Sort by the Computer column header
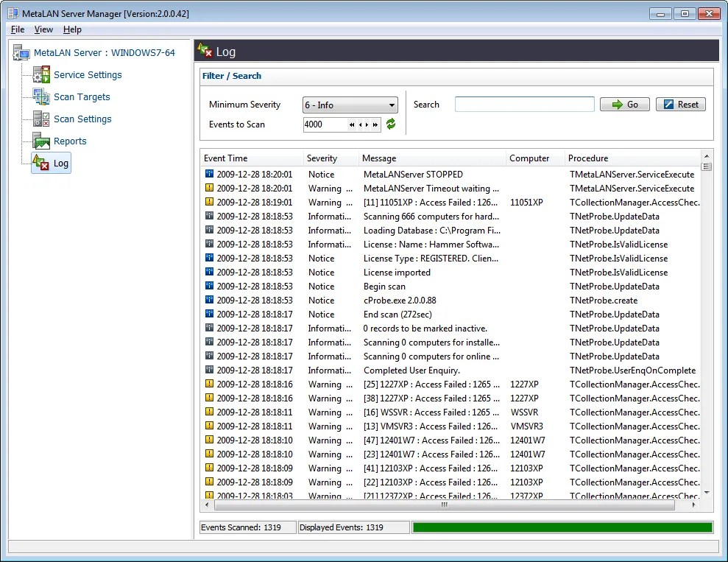This screenshot has height=562, width=728. [535, 158]
